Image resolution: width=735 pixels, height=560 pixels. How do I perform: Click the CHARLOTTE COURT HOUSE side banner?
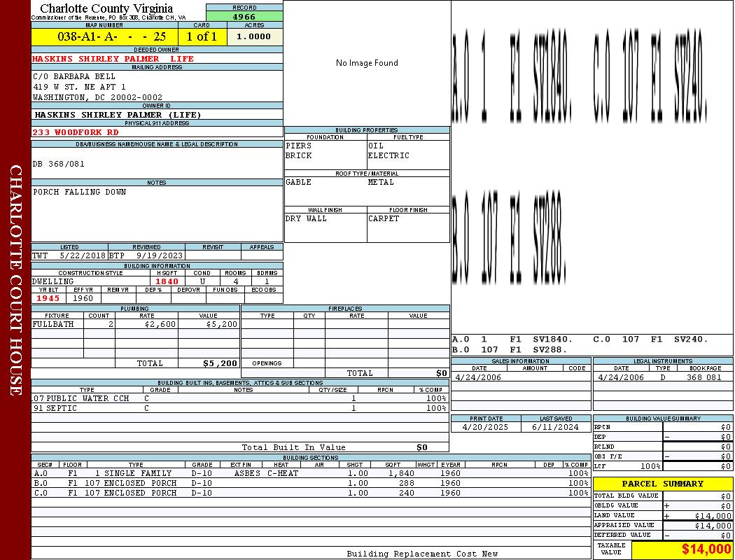(16, 280)
